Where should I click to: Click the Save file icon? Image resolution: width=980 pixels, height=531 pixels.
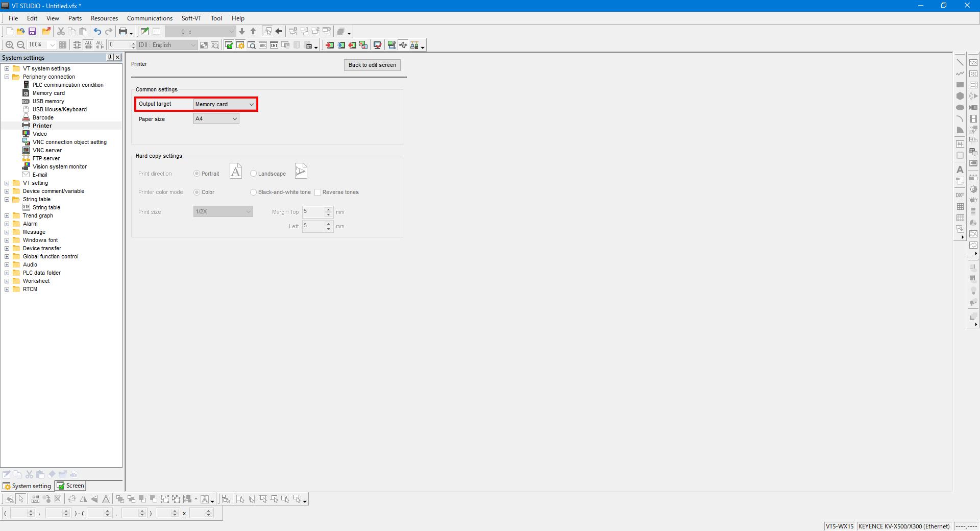tap(32, 32)
